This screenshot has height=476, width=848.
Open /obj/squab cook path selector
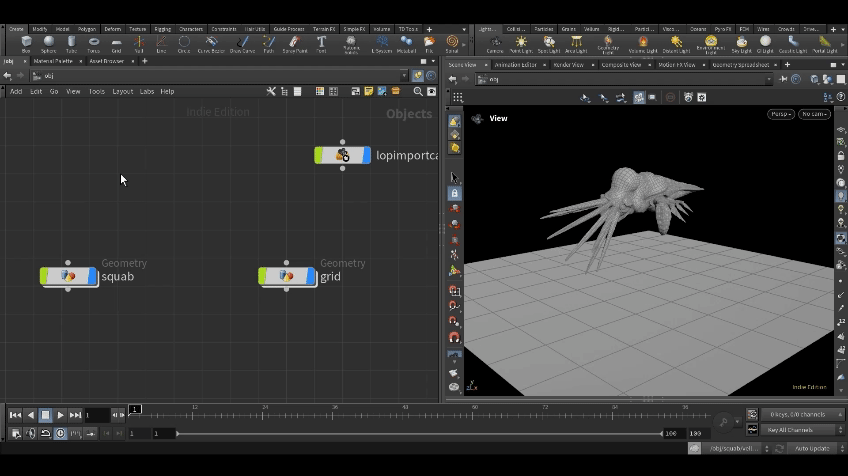[738, 448]
